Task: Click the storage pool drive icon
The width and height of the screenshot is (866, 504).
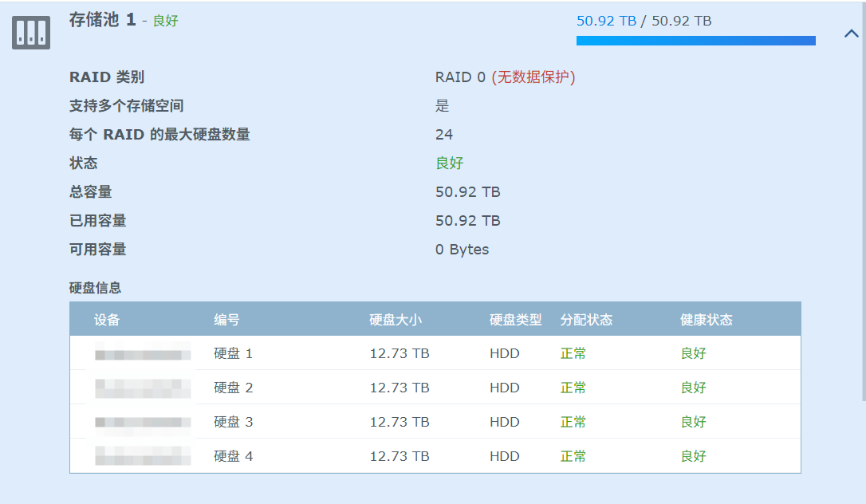Action: coord(31,32)
